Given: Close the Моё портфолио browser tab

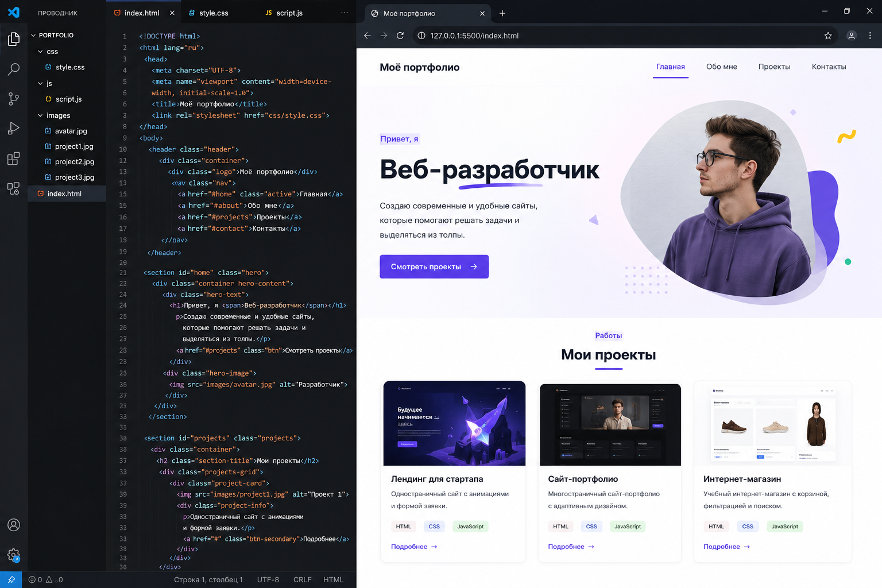Looking at the screenshot, I should point(482,13).
